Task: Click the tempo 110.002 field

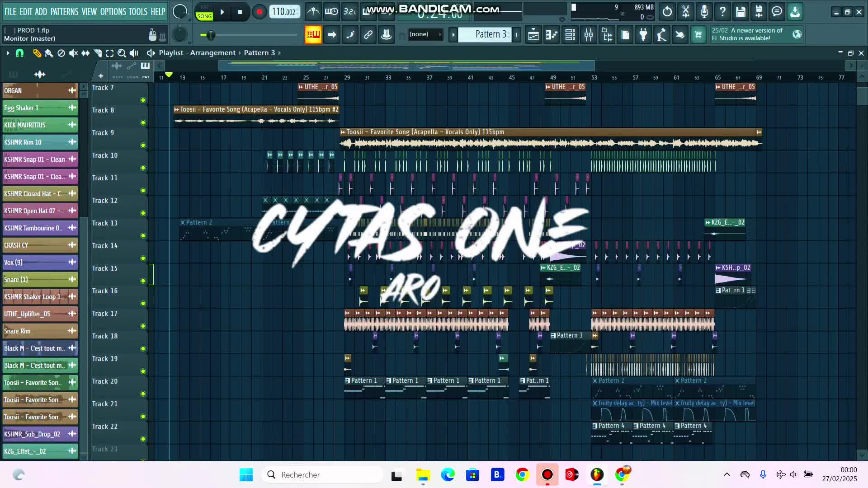Action: point(284,12)
